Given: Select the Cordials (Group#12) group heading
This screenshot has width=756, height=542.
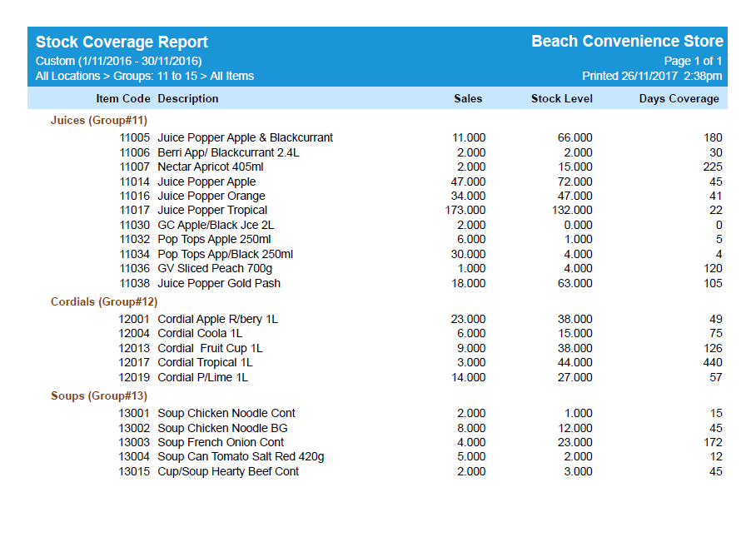Looking at the screenshot, I should point(104,301).
